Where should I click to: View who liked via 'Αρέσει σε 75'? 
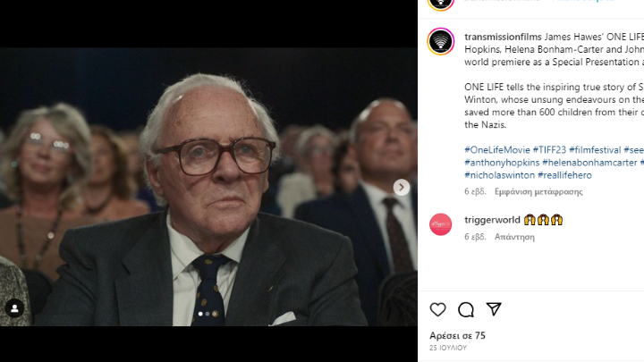(457, 335)
